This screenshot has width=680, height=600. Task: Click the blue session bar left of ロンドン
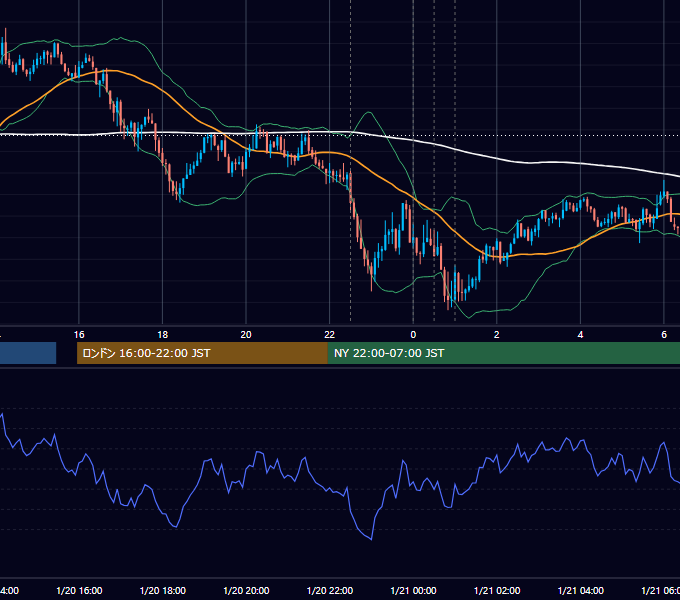point(28,353)
